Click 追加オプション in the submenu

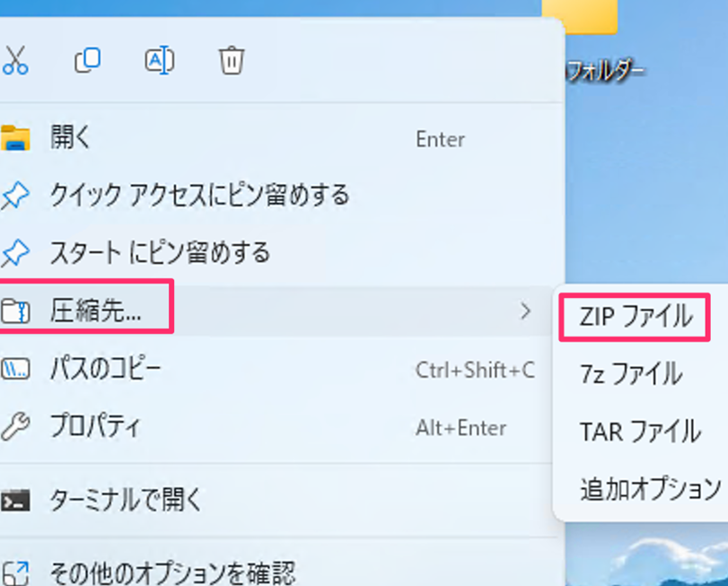[650, 488]
